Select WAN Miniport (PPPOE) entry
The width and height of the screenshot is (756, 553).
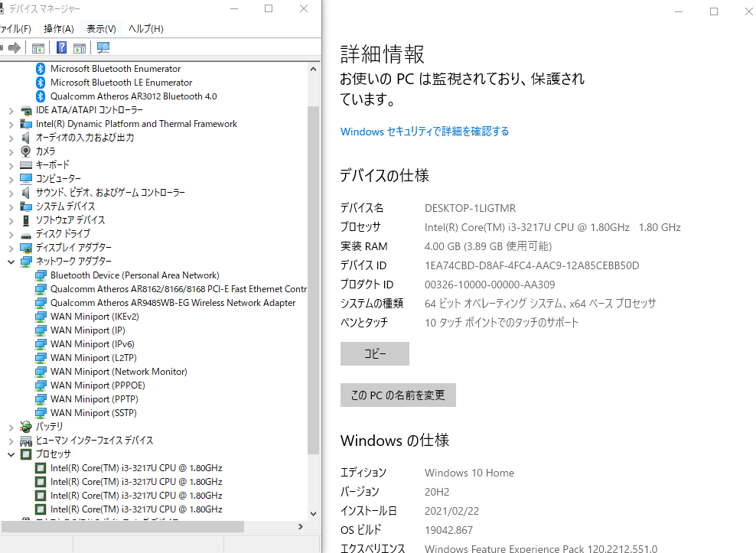(98, 385)
